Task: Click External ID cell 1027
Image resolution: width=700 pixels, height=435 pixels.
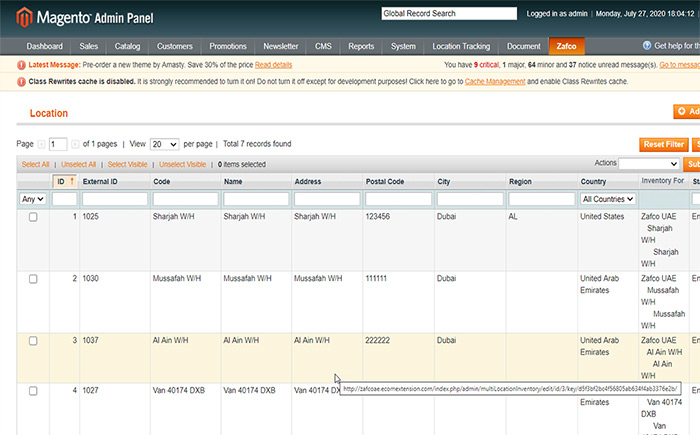Action: [90, 390]
